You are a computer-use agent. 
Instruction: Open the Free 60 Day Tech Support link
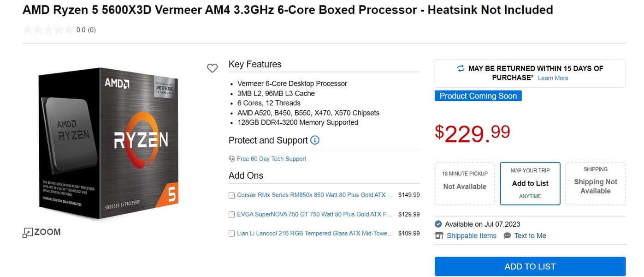[x=272, y=159]
